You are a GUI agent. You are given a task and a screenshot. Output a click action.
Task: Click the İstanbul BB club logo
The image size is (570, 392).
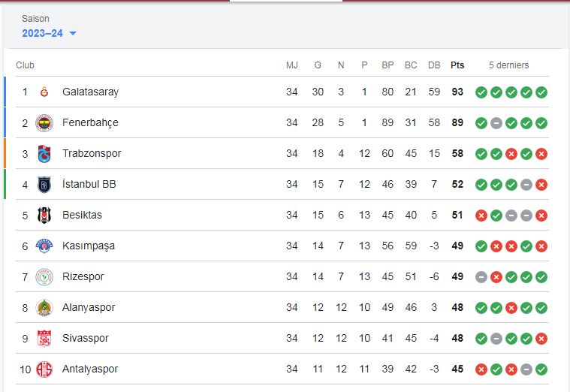(x=44, y=184)
